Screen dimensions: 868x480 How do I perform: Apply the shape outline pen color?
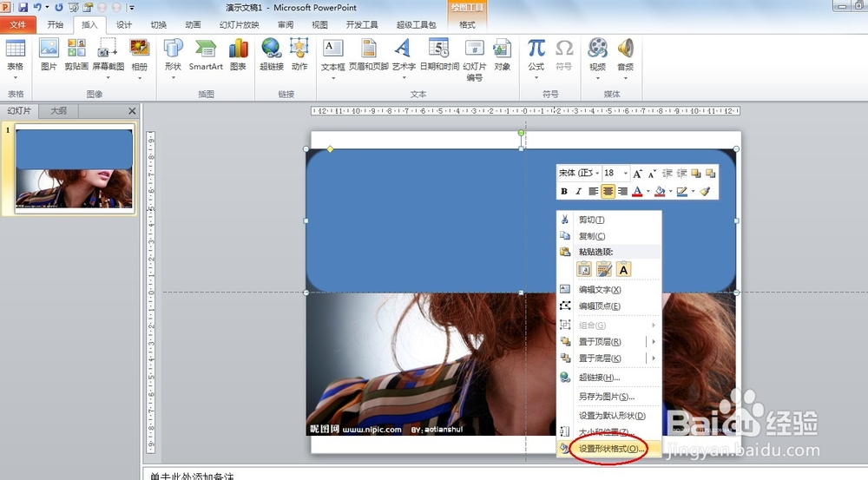pyautogui.click(x=682, y=192)
